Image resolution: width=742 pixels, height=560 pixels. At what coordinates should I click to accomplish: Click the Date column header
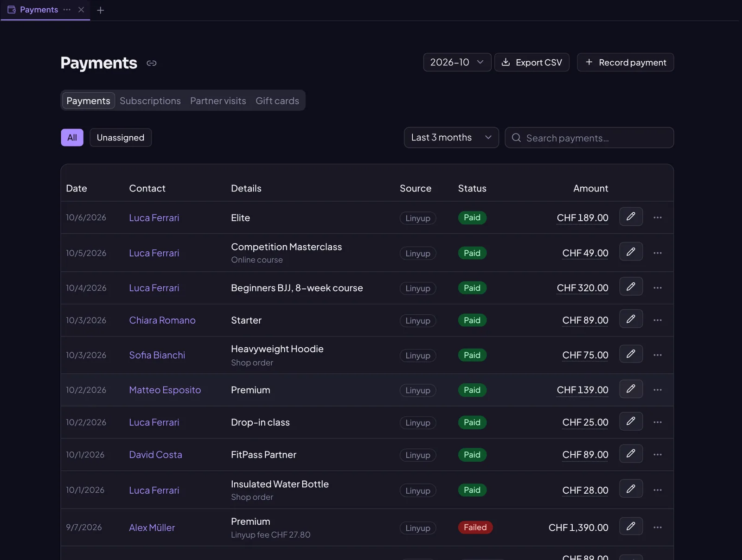pos(77,188)
